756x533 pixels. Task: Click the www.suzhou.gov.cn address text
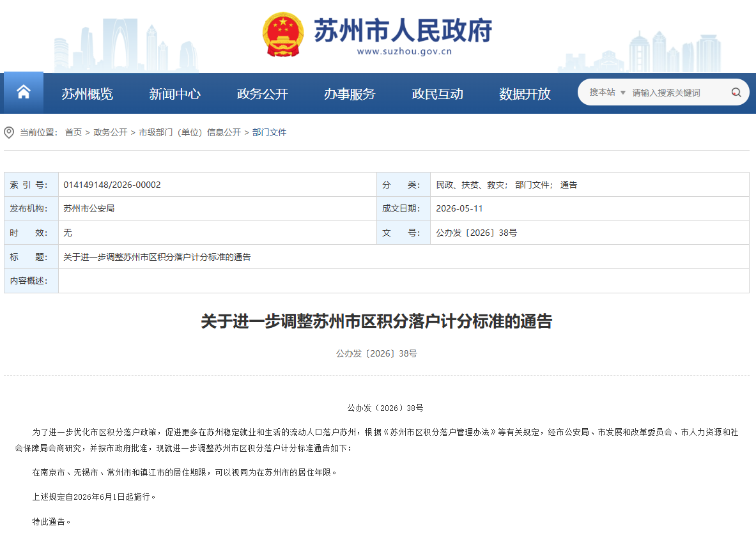click(x=404, y=51)
